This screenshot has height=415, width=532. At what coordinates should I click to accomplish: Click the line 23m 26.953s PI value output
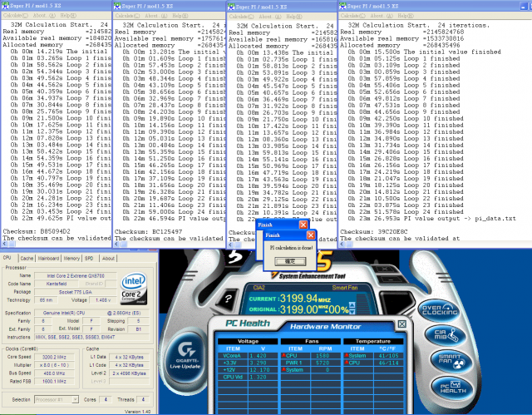coord(431,218)
